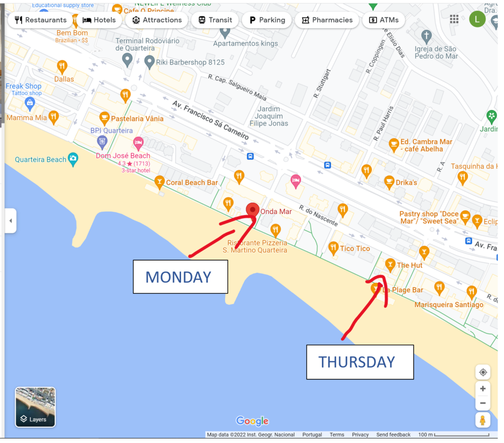Click the my location target icon
This screenshot has width=504, height=443.
tap(482, 372)
